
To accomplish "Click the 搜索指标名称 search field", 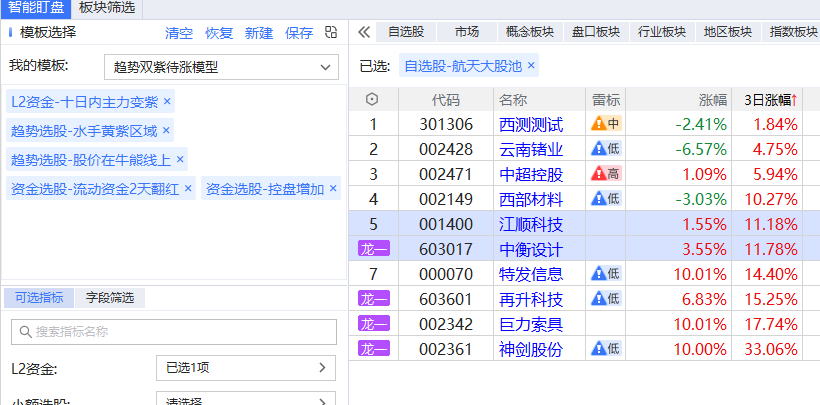I will tap(174, 332).
